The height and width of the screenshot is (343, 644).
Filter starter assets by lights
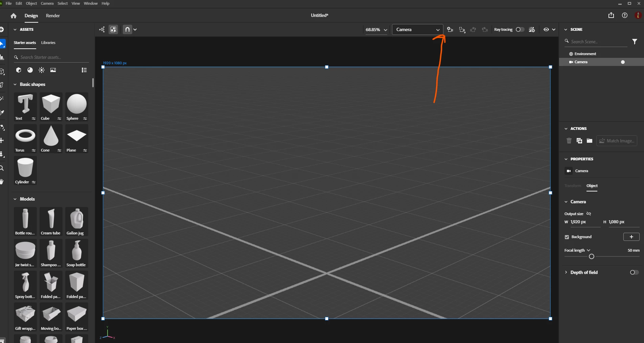point(42,70)
